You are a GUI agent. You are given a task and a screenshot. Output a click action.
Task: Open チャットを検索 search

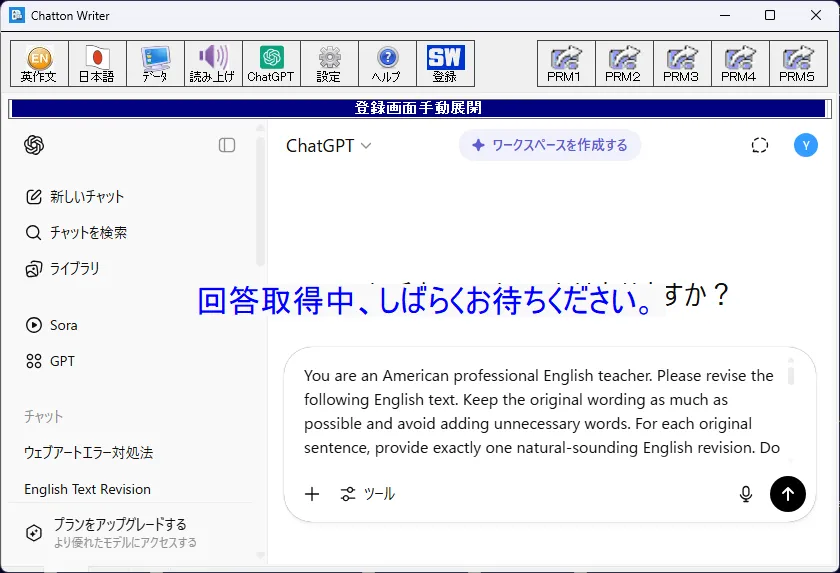76,232
